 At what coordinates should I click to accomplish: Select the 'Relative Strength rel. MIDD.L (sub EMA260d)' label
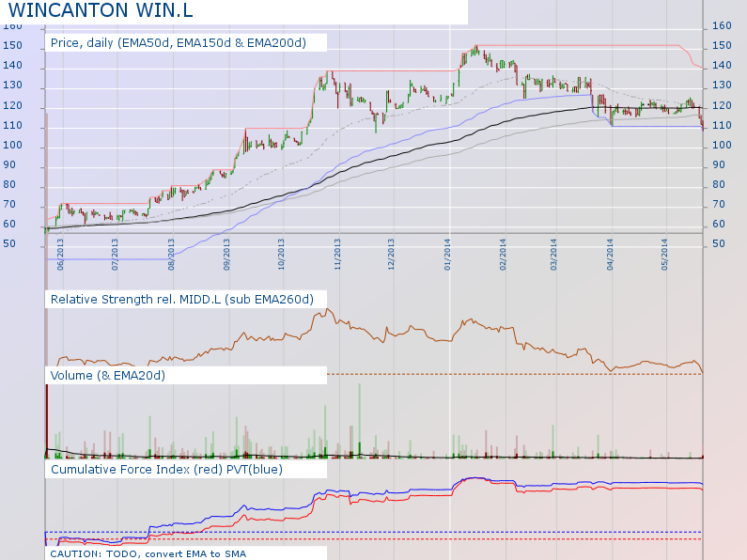(182, 300)
